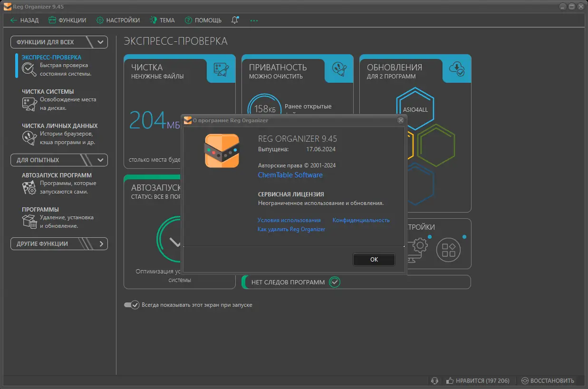Click the Автозапуск программ sidebar icon
The image size is (588, 389).
29,187
